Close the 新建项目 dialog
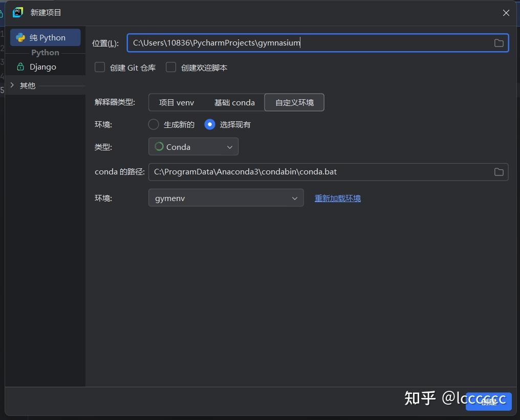Screen dimensions: 520x420 point(506,13)
